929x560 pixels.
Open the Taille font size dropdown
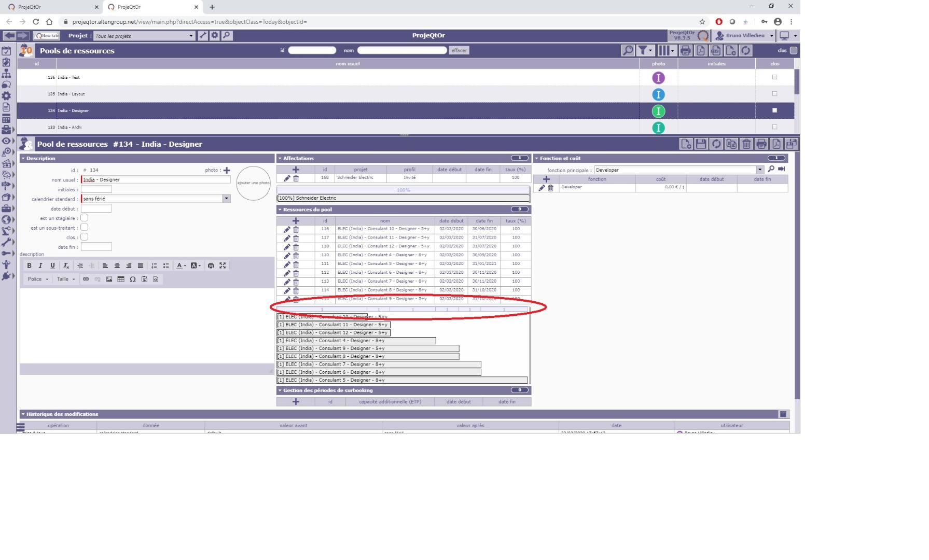(66, 279)
